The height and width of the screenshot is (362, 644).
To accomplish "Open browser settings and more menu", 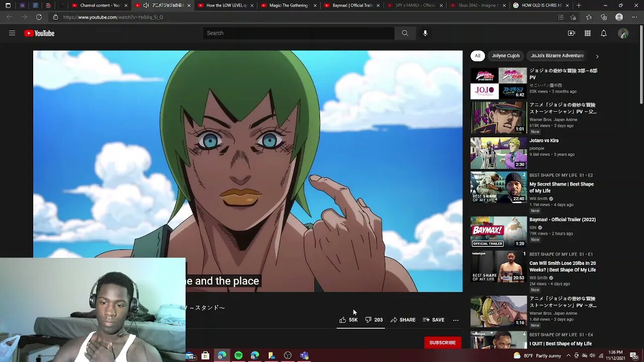I will pos(634,17).
